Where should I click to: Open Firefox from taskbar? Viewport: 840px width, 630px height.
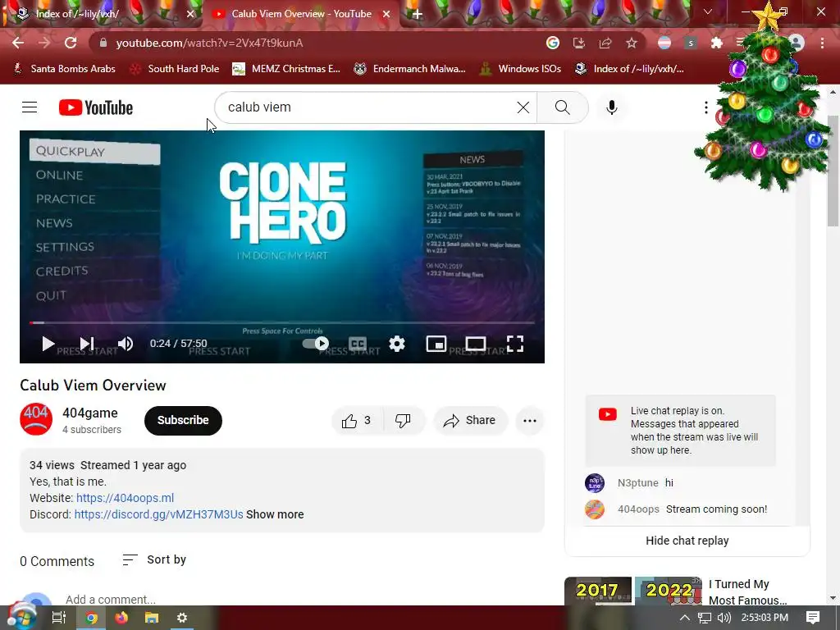(x=121, y=618)
